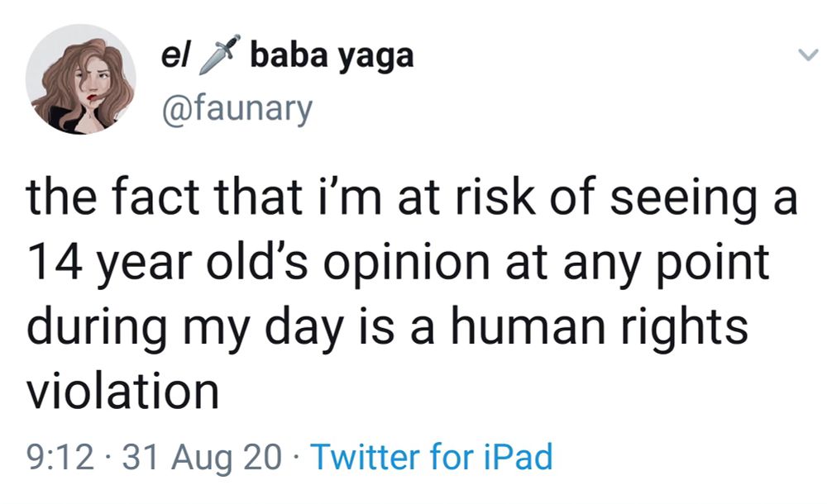Screen dimensions: 827x504
Task: Click the dot separator after the timestamp
Action: pyautogui.click(x=108, y=455)
